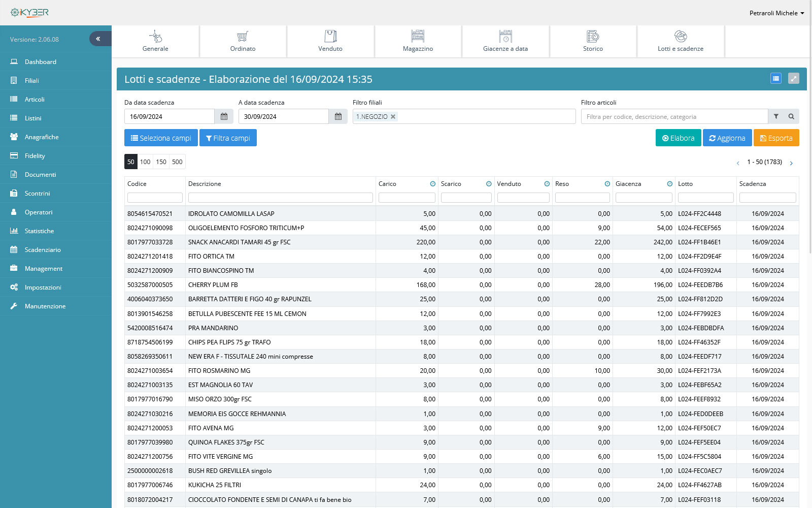Click the Descrizione column filter box
This screenshot has width=812, height=508.
coord(281,198)
